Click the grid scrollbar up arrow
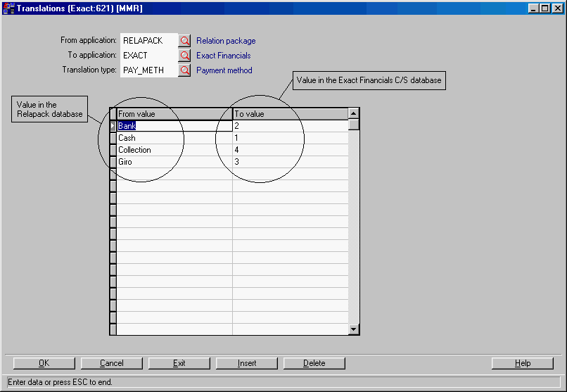Viewport: 567px width, 392px height. point(353,113)
